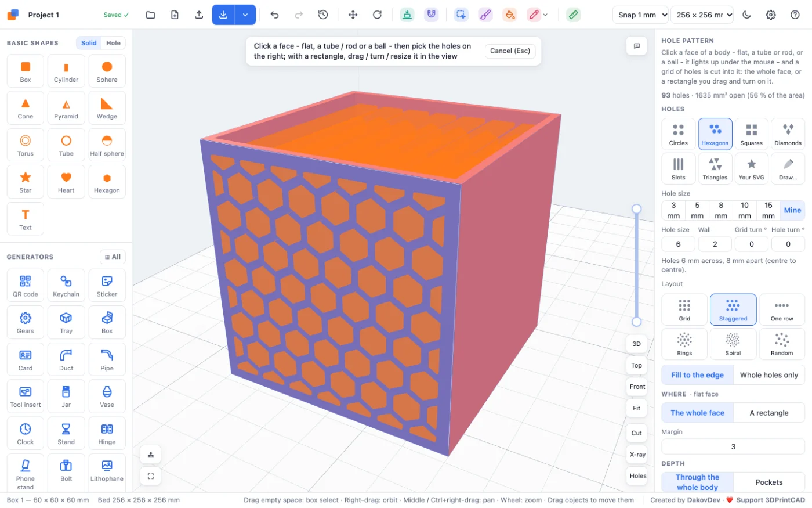Toggle the Cut view button
Viewport: 812px width, 508px height.
tap(637, 433)
